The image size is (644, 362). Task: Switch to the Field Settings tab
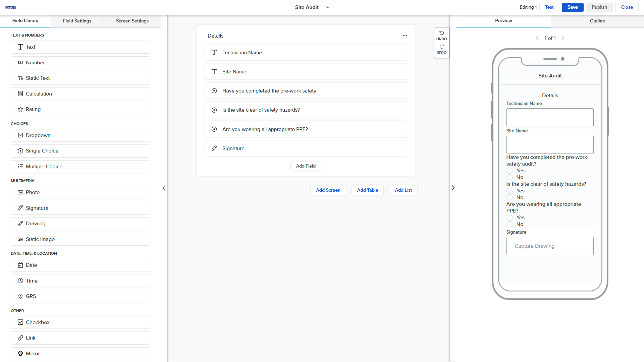[x=77, y=21]
